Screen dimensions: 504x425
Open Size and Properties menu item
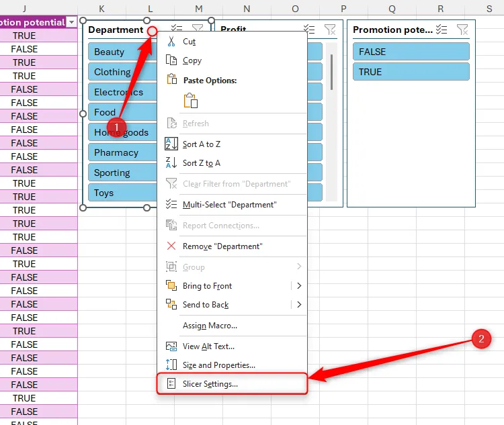coord(218,365)
